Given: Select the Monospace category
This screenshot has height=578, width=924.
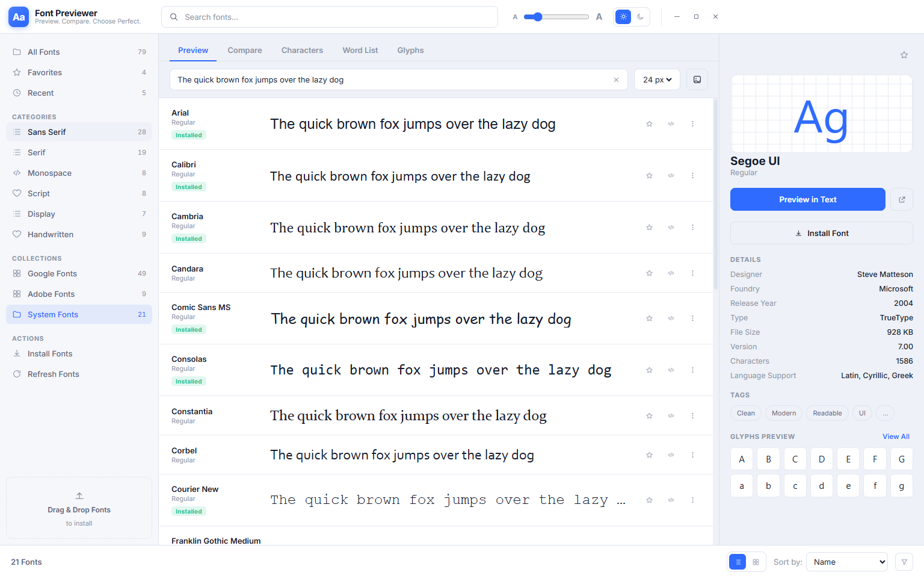Looking at the screenshot, I should pyautogui.click(x=79, y=173).
